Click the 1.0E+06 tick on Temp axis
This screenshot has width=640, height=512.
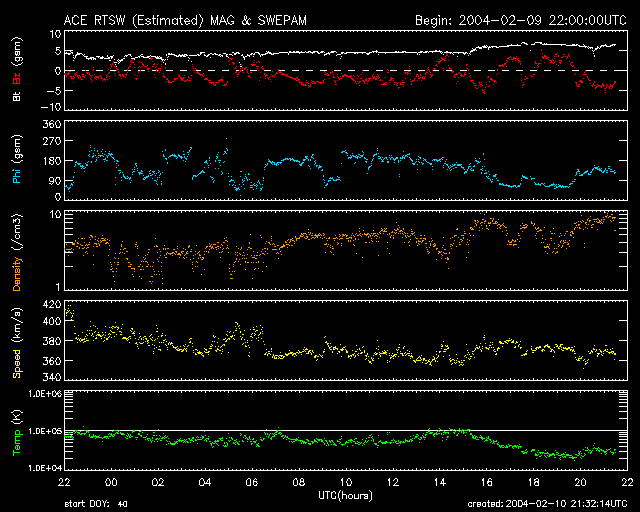pos(43,395)
